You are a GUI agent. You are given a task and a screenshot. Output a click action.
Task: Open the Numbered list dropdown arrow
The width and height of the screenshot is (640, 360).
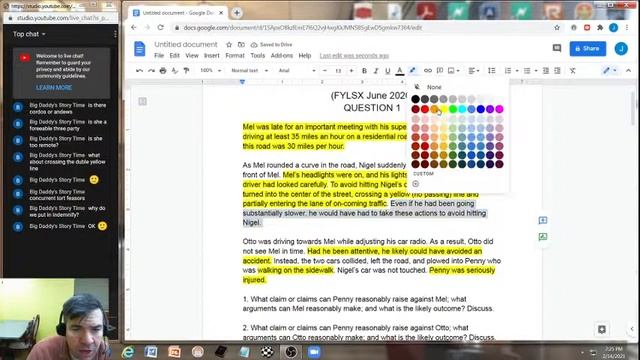coord(517,71)
